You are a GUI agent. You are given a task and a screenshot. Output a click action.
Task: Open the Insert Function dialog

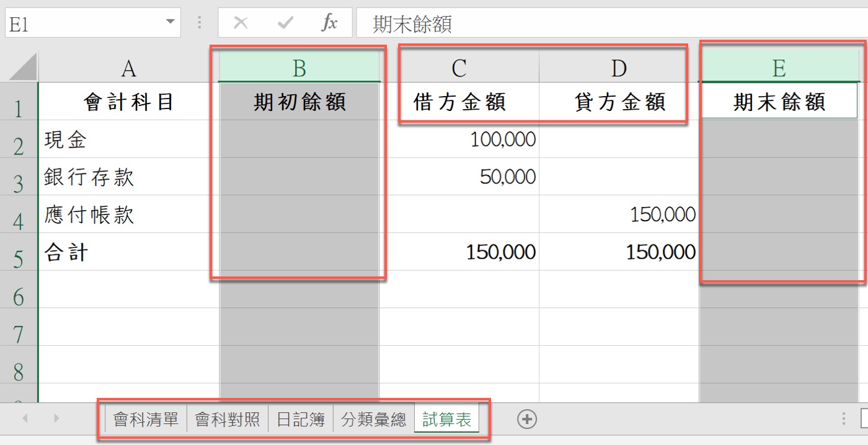329,22
